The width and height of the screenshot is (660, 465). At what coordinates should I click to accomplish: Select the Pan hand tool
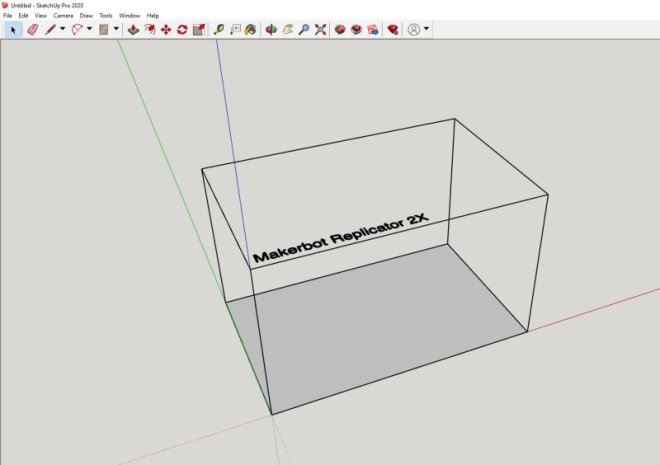click(x=287, y=30)
